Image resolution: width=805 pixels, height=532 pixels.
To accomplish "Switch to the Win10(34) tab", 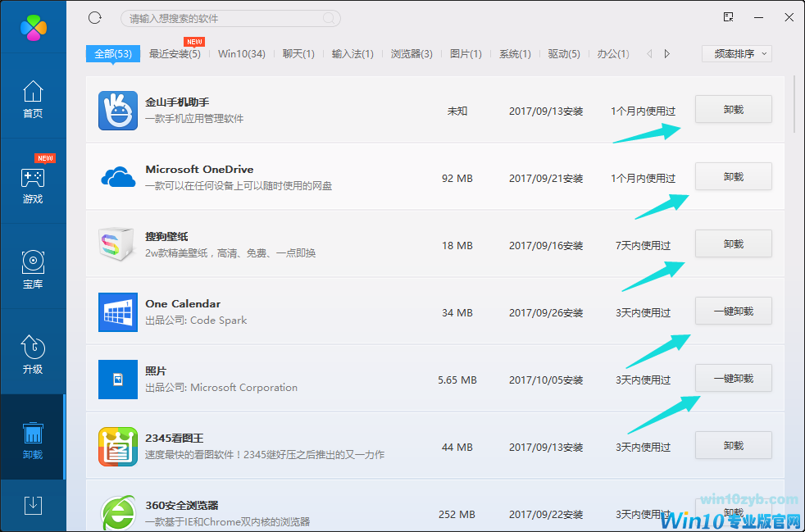I will click(x=242, y=52).
